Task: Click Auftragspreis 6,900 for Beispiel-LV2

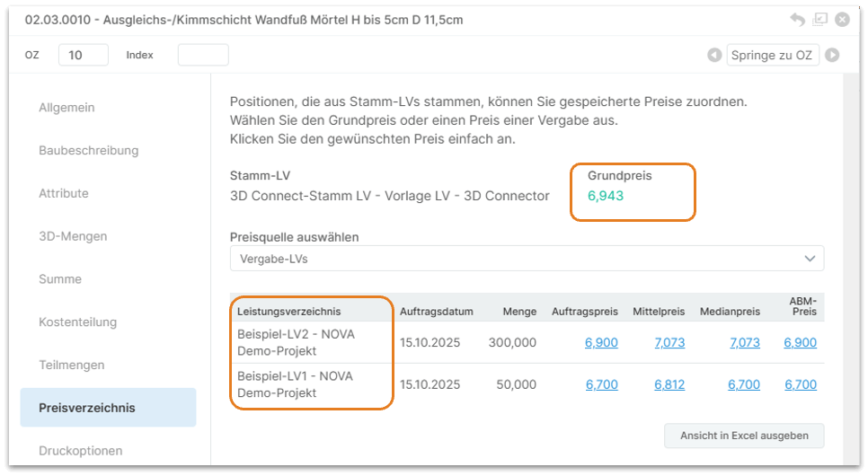Action: [x=601, y=342]
